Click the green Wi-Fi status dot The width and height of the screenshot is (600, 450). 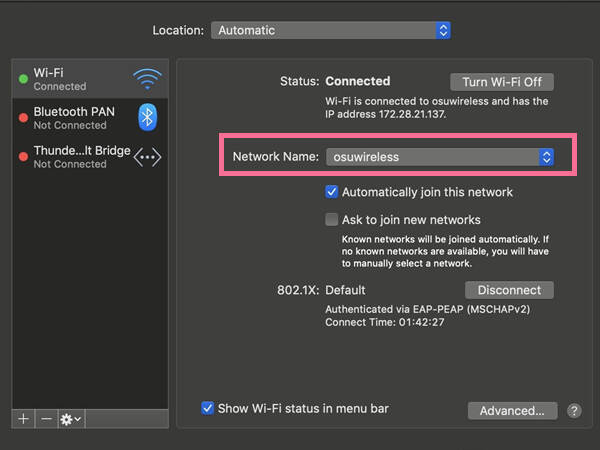coord(23,79)
